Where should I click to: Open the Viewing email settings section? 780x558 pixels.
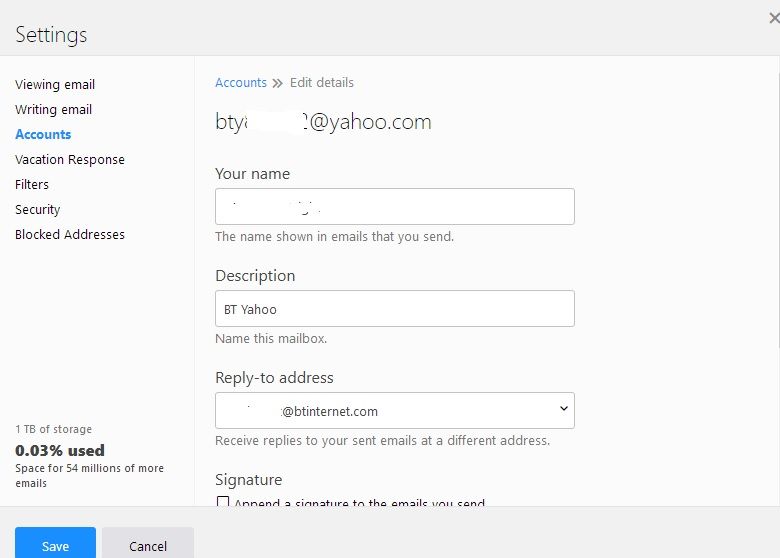tap(55, 85)
